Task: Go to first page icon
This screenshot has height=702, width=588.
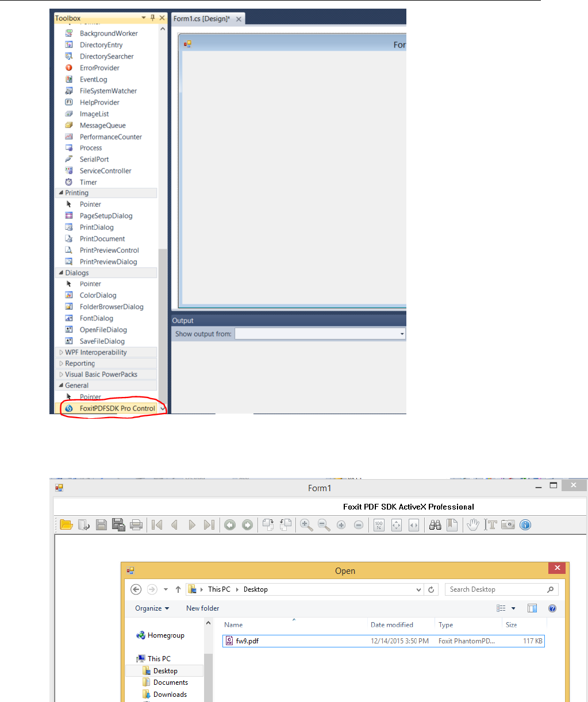Action: click(x=156, y=524)
